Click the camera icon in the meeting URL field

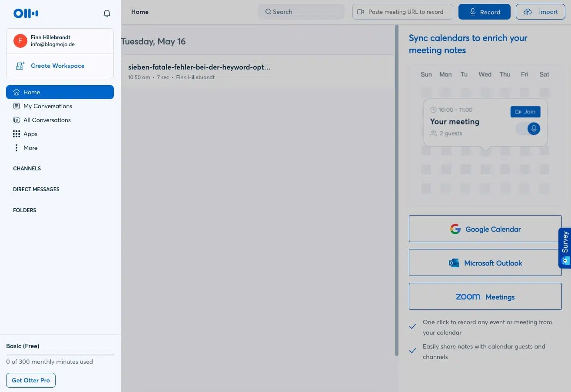(x=361, y=12)
